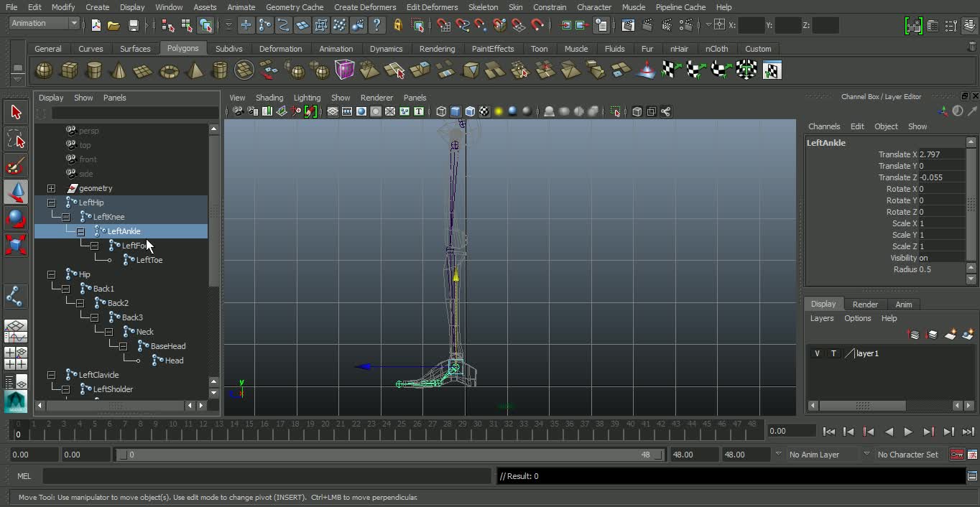Switch to Render tab in Layer Editor
Image resolution: width=980 pixels, height=507 pixels.
865,304
